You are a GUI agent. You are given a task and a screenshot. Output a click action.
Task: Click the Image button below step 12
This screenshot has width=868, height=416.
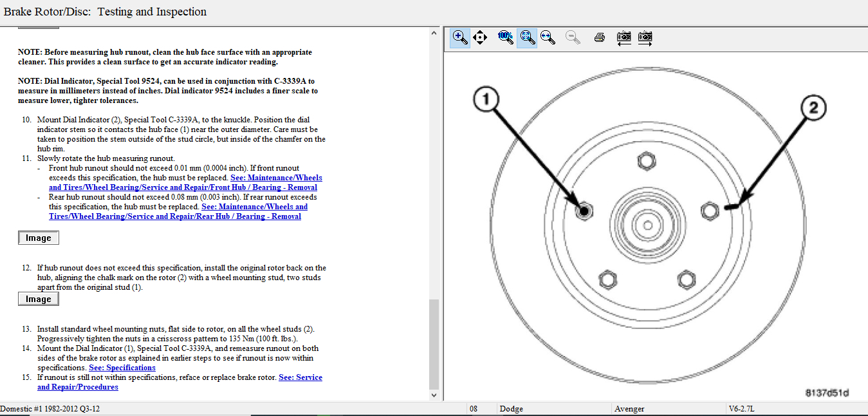click(x=39, y=299)
